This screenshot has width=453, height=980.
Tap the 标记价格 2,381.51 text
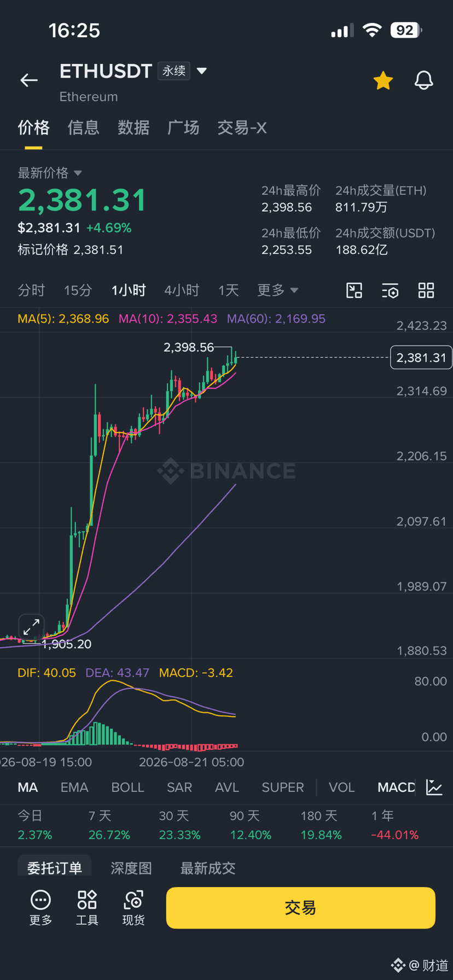(71, 250)
